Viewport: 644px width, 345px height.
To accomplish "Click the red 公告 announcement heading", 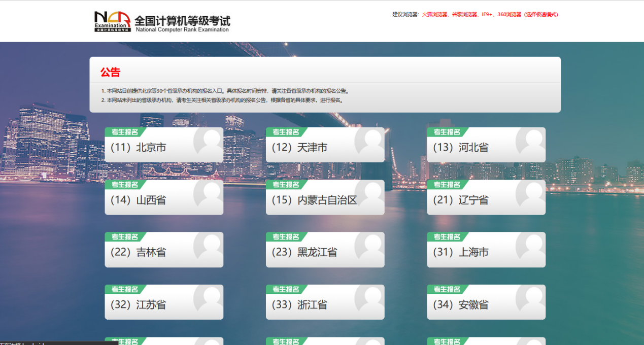I will (x=110, y=73).
